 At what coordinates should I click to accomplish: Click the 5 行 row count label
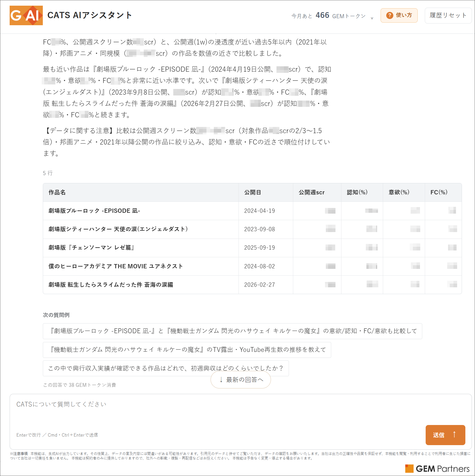click(x=48, y=173)
